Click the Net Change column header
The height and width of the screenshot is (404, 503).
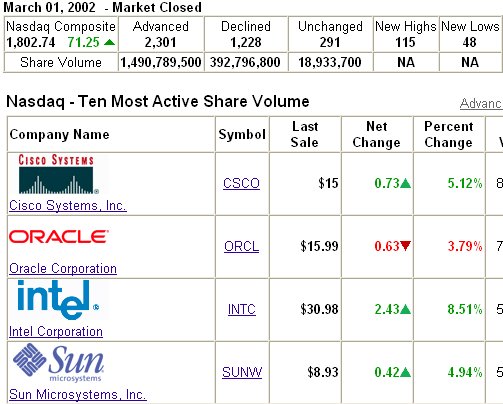click(377, 134)
